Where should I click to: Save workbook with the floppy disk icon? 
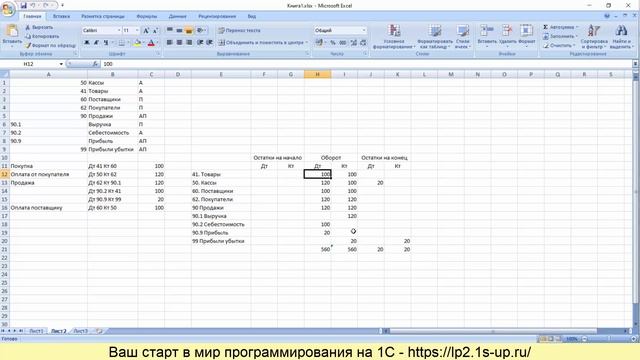(x=24, y=6)
